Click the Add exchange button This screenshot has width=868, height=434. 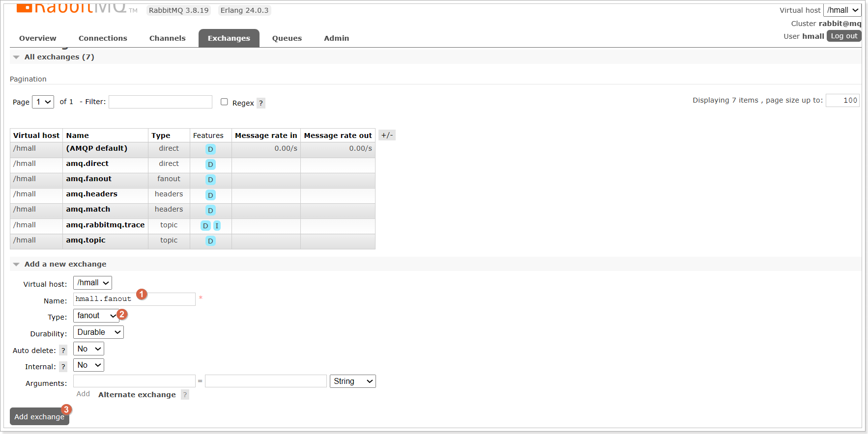[x=39, y=417]
